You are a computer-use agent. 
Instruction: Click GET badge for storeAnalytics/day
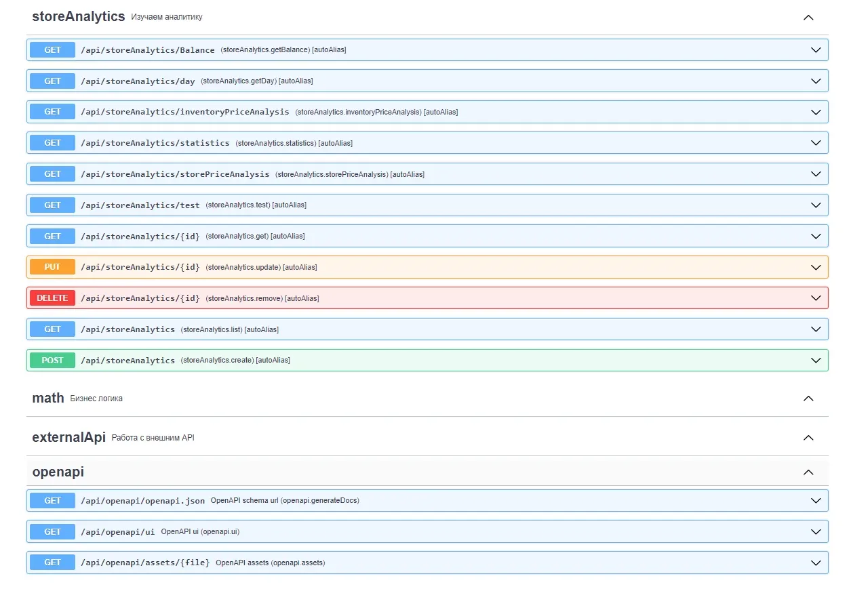(x=52, y=81)
